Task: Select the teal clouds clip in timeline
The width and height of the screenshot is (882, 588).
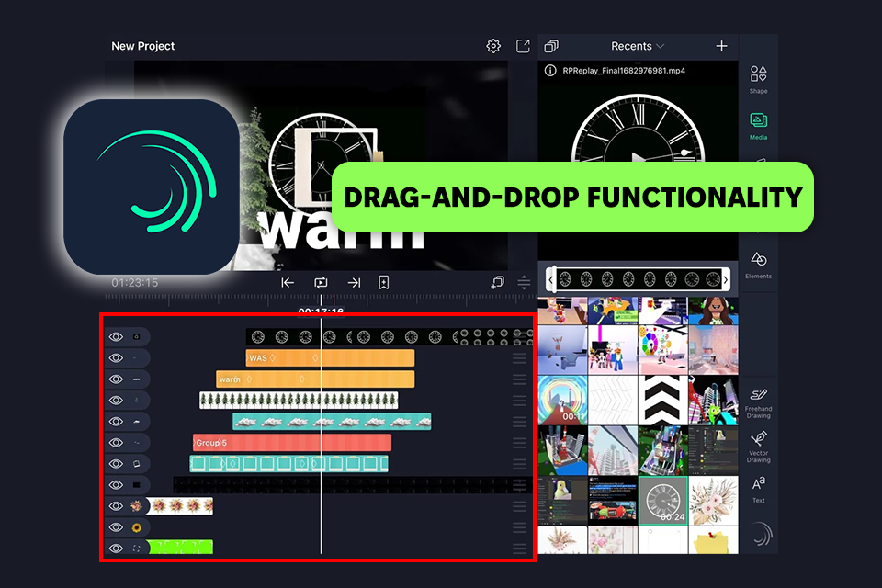Action: point(332,422)
